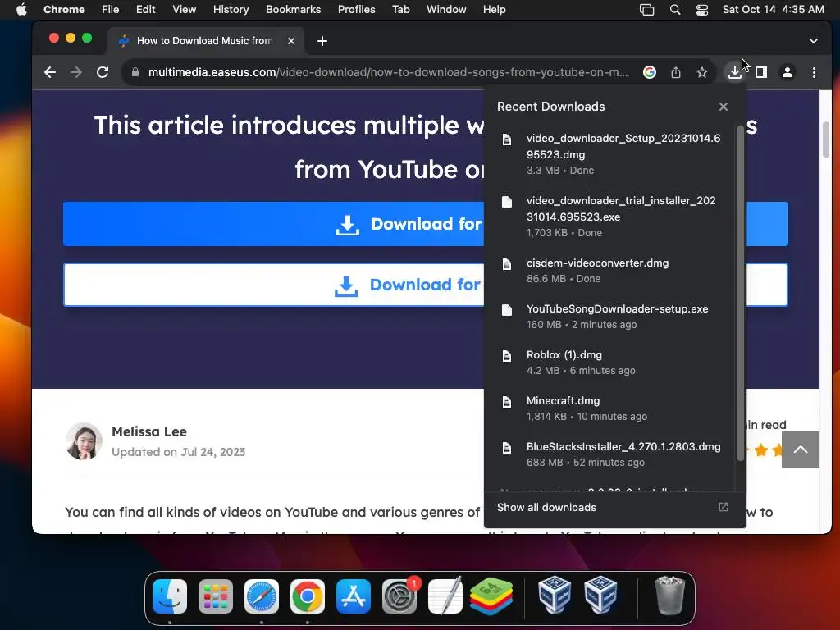This screenshot has height=630, width=840.
Task: Open Spotlight search in menu bar
Action: click(675, 10)
